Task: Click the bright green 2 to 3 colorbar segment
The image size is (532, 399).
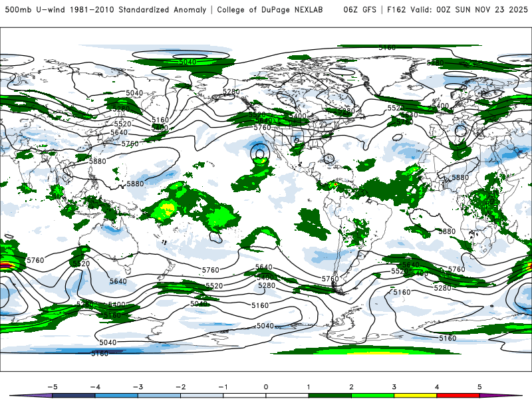Action: [373, 396]
